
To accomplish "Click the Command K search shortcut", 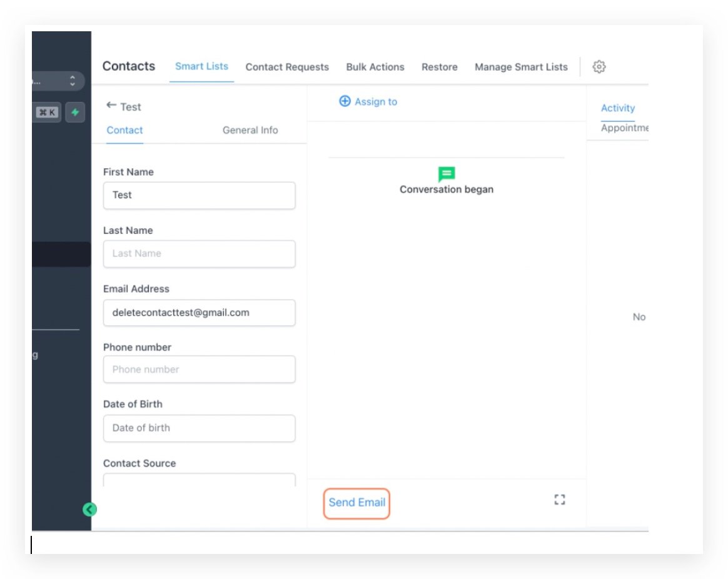I will (47, 113).
